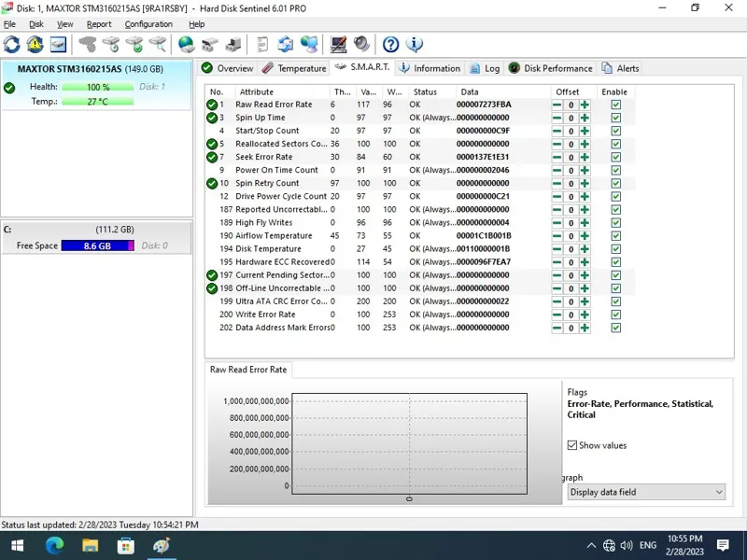Click the disk with green checkmark icon
This screenshot has height=560, width=747.
click(134, 44)
